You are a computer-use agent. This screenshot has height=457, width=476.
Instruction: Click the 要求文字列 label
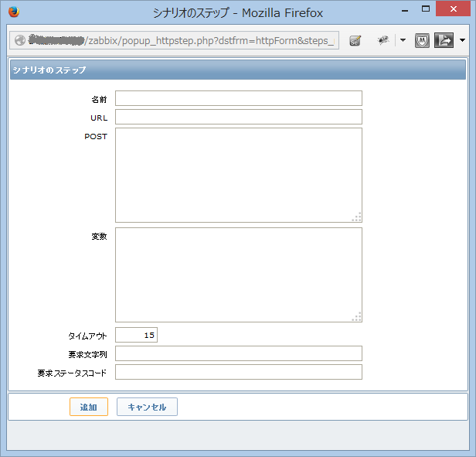click(x=87, y=354)
